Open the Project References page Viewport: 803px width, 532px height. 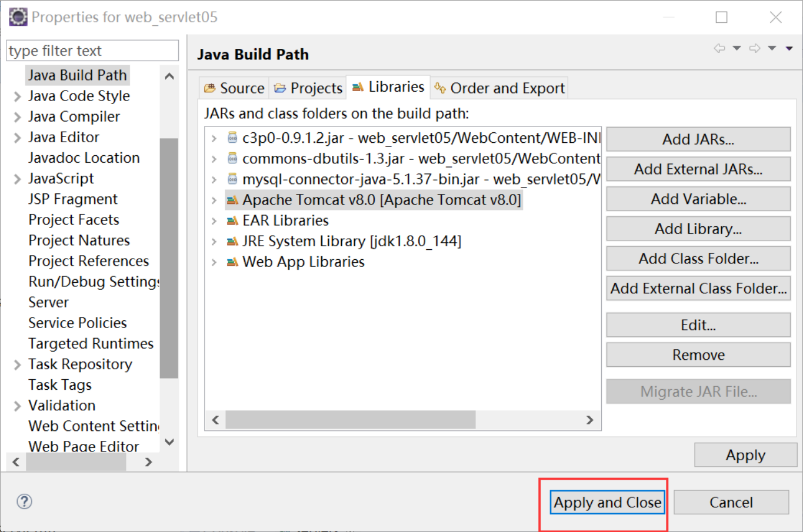[x=88, y=261]
